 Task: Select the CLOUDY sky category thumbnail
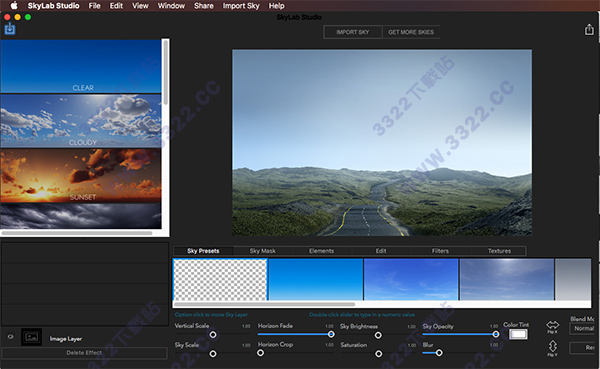pyautogui.click(x=81, y=121)
